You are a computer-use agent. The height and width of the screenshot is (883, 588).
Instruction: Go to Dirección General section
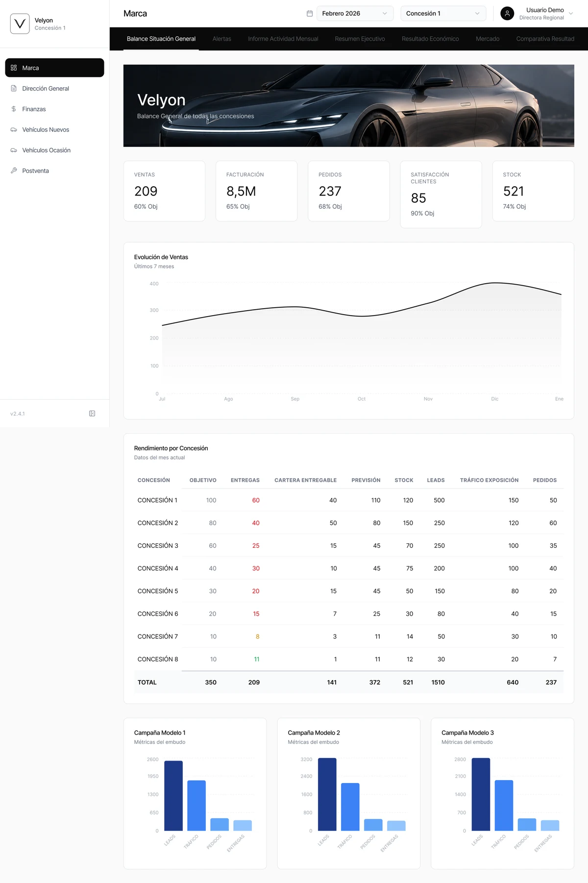click(x=54, y=88)
